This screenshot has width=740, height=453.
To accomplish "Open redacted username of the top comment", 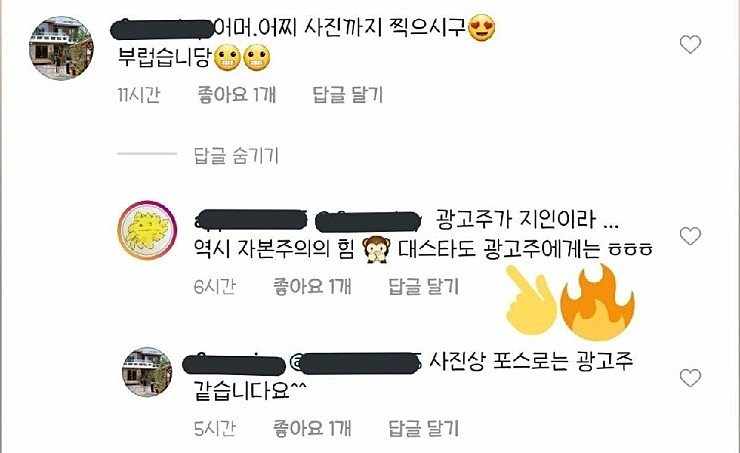I will click(162, 29).
